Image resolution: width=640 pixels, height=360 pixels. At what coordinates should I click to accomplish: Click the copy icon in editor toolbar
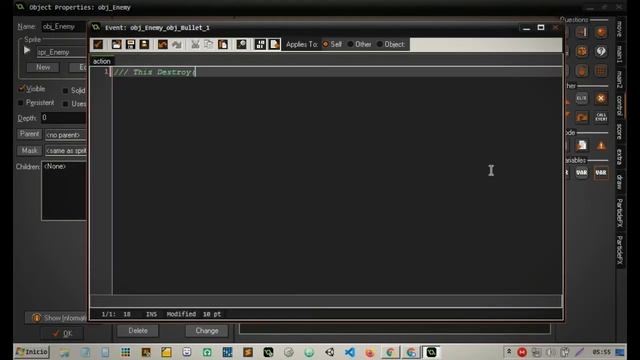click(209, 44)
